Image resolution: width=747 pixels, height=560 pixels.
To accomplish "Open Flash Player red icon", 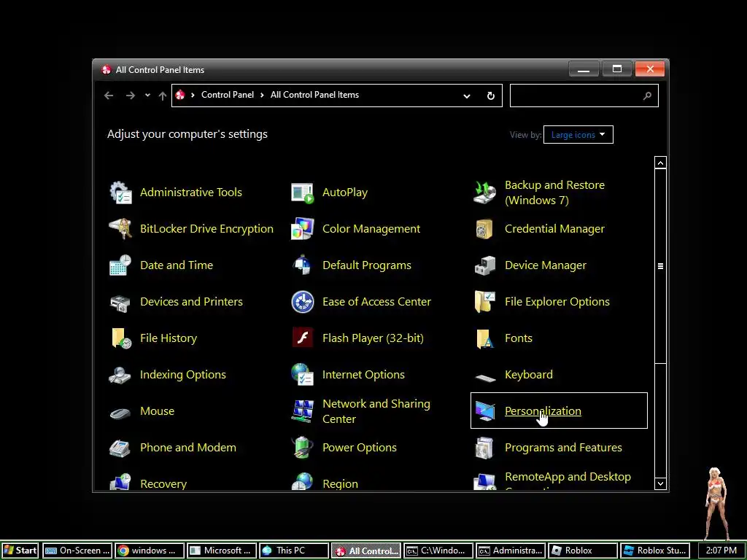I will tap(303, 338).
